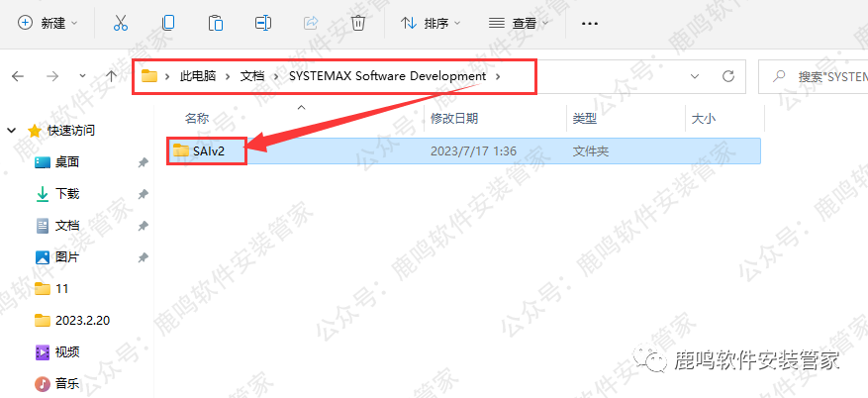
Task: Select SYSTEMAX Software Development breadcrumb
Action: coord(388,76)
